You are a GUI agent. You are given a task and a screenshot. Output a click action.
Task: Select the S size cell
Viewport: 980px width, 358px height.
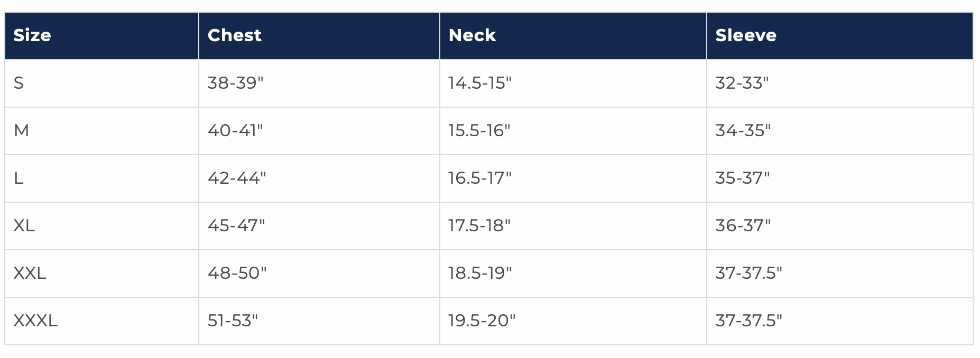tap(19, 83)
